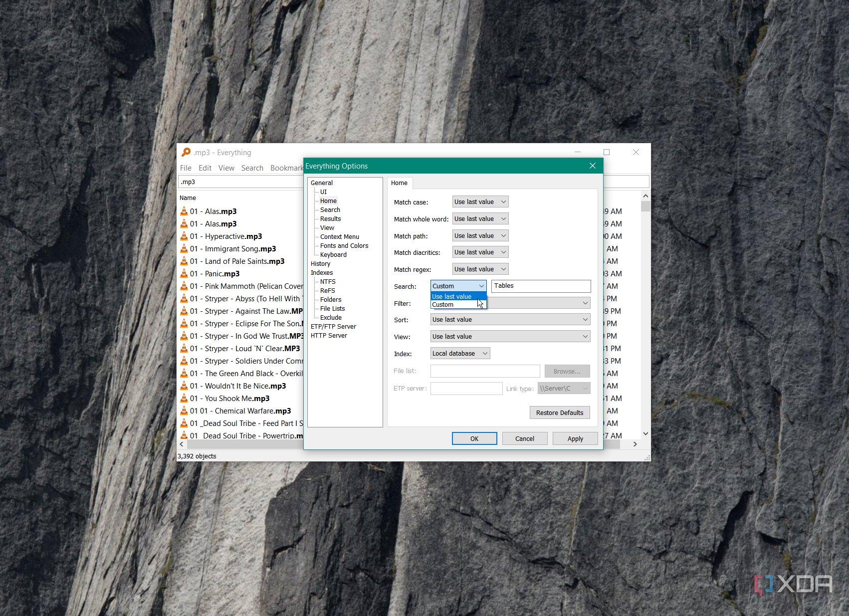Viewport: 849px width, 616px height.
Task: Open the Sort dropdown
Action: [x=510, y=320]
